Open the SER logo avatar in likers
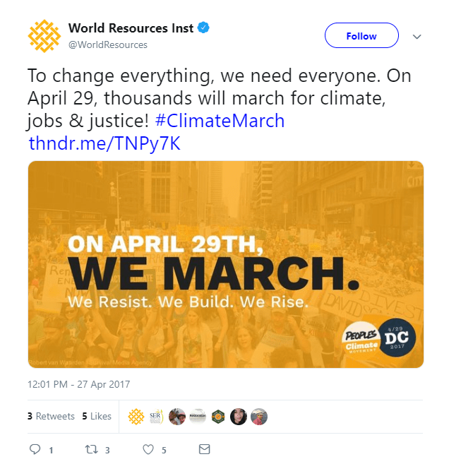The height and width of the screenshot is (476, 449). (x=157, y=416)
